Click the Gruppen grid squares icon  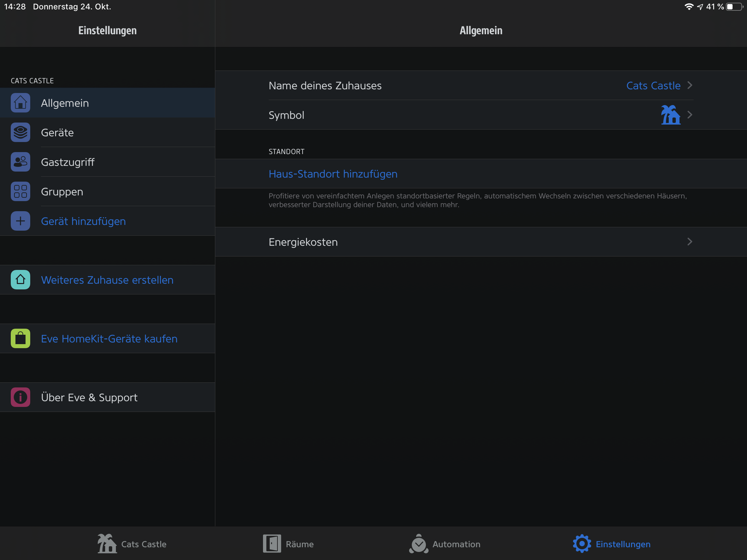pyautogui.click(x=20, y=191)
